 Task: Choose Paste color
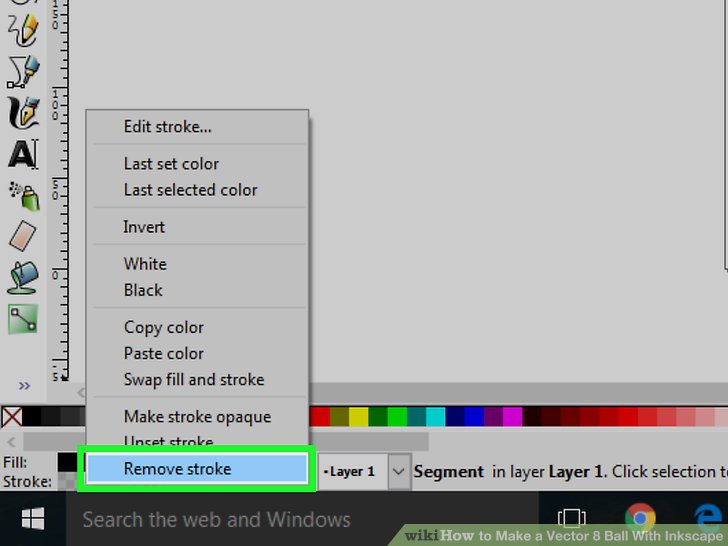point(198,353)
